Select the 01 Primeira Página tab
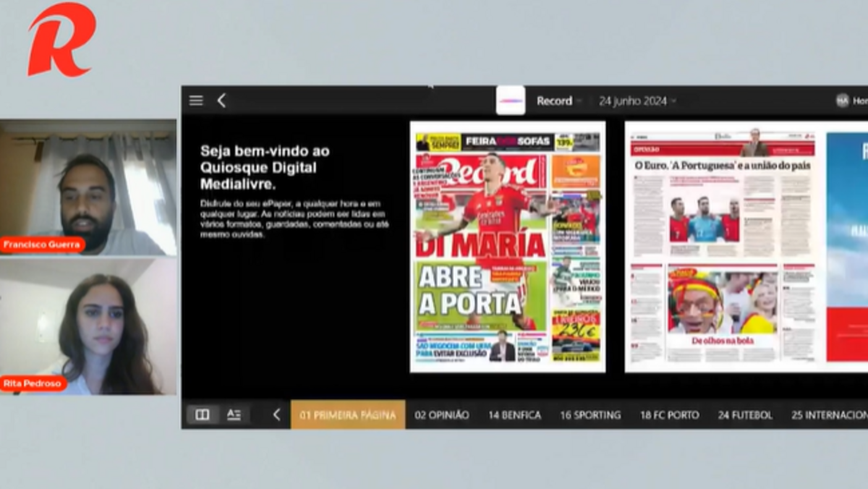This screenshot has height=489, width=868. [x=348, y=415]
